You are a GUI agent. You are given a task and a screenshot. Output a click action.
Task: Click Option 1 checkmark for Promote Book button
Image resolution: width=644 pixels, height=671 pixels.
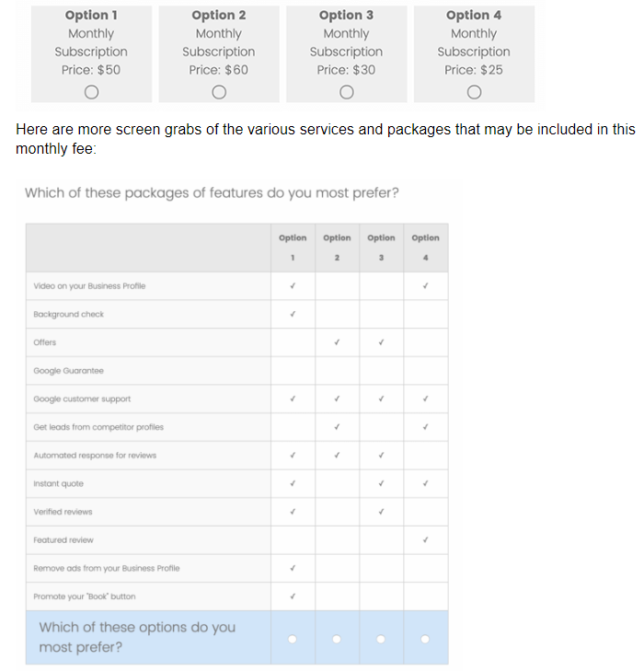pos(293,596)
